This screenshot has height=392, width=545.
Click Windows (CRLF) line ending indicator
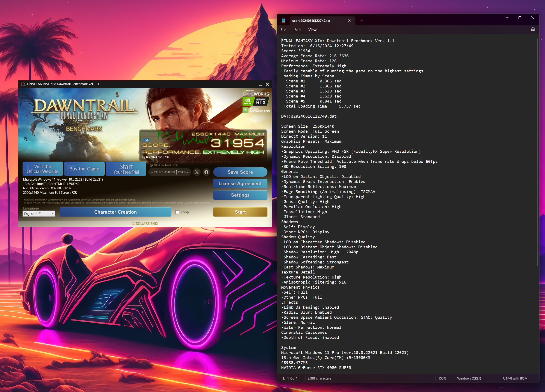(x=469, y=378)
